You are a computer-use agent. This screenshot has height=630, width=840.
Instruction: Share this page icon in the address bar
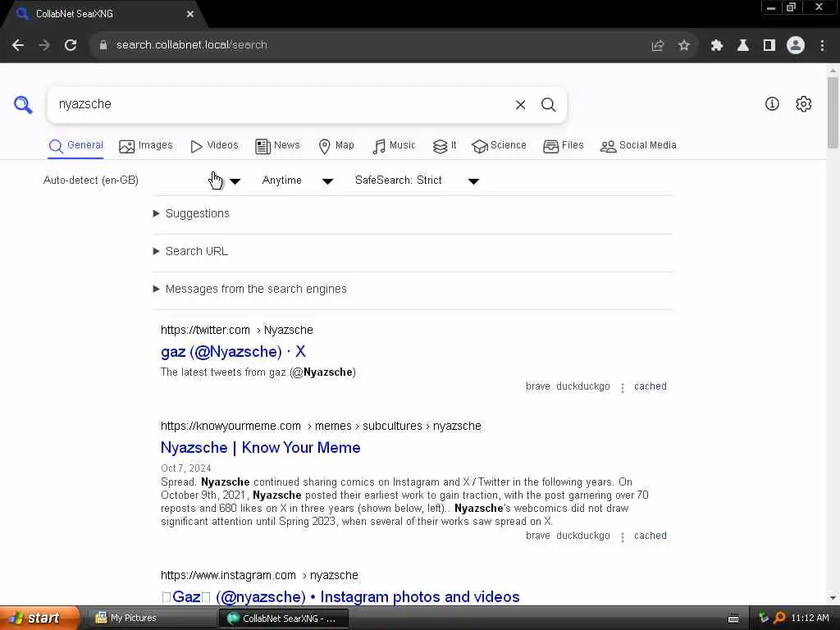(657, 46)
